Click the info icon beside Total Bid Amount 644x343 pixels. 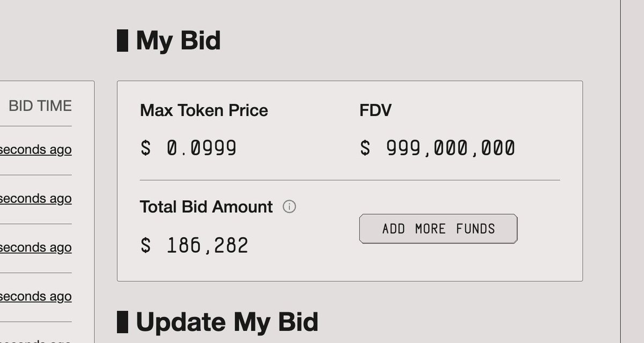[x=289, y=207]
